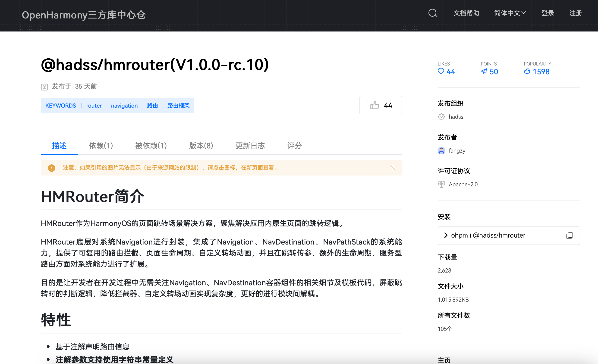Switch to the 依赖(1) tab
This screenshot has width=598, height=364.
101,146
